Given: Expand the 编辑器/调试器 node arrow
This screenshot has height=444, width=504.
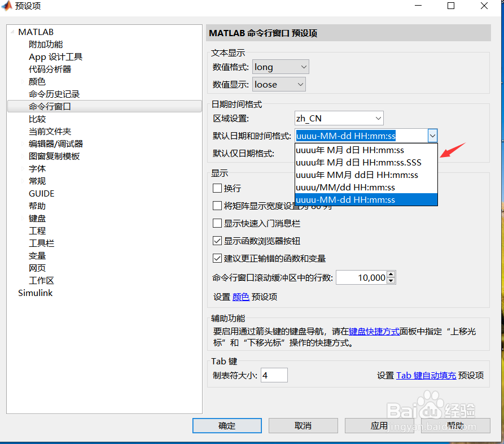Looking at the screenshot, I should pyautogui.click(x=23, y=144).
